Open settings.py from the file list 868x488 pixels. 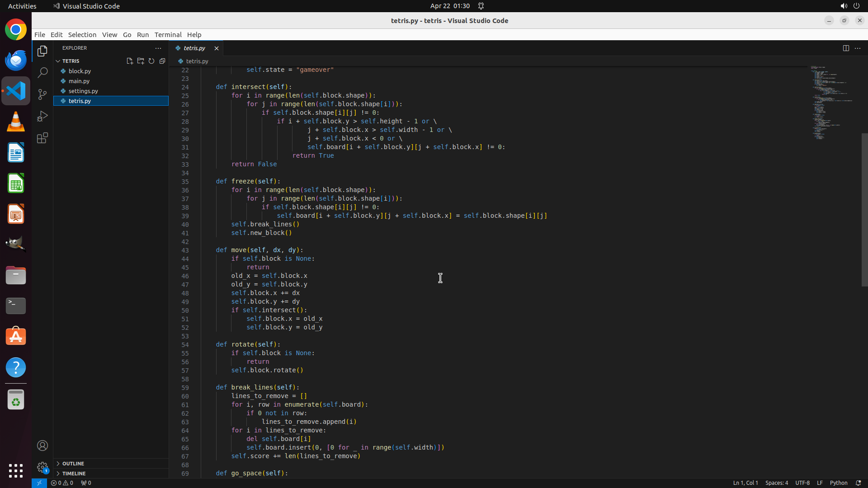pyautogui.click(x=83, y=91)
